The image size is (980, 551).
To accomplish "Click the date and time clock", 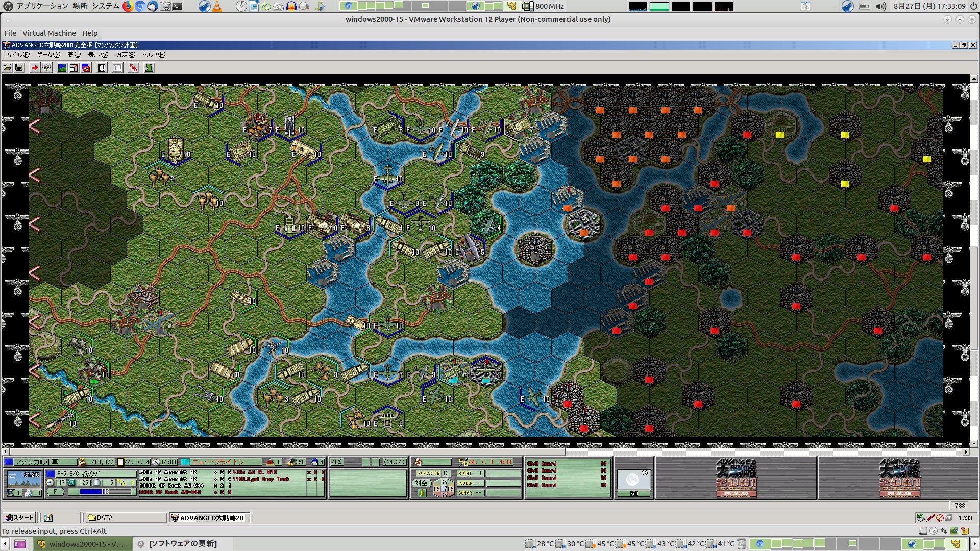I will pos(929,6).
